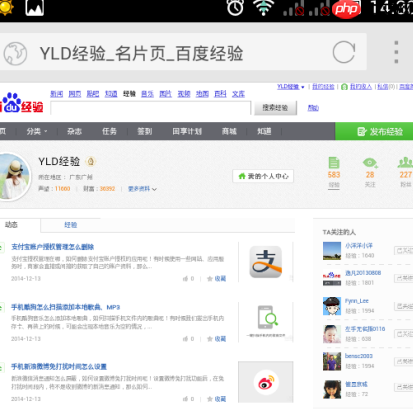The height and width of the screenshot is (409, 413).
Task: Open 我的经验 link in top bar
Action: [323, 87]
